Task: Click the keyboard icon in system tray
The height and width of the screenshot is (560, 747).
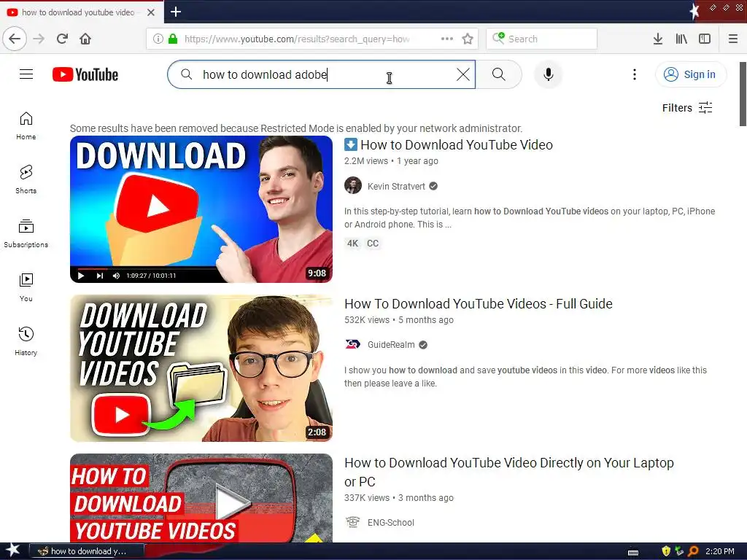Action: [633, 552]
